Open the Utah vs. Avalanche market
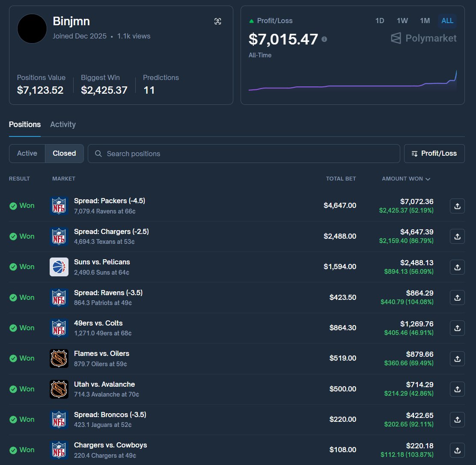The width and height of the screenshot is (476, 465). 104,384
